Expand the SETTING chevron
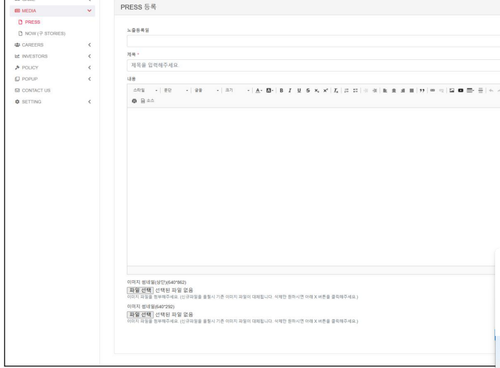500x368 pixels. pyautogui.click(x=89, y=102)
